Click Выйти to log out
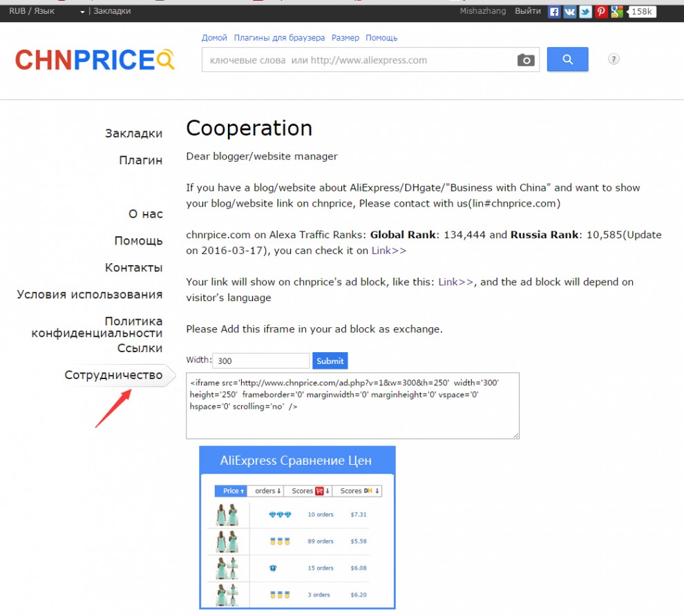Viewport: 684px width, 616px height. pos(527,11)
